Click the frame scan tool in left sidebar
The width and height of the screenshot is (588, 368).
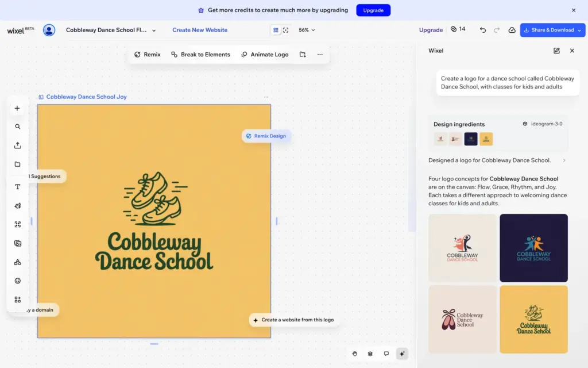[x=17, y=225]
